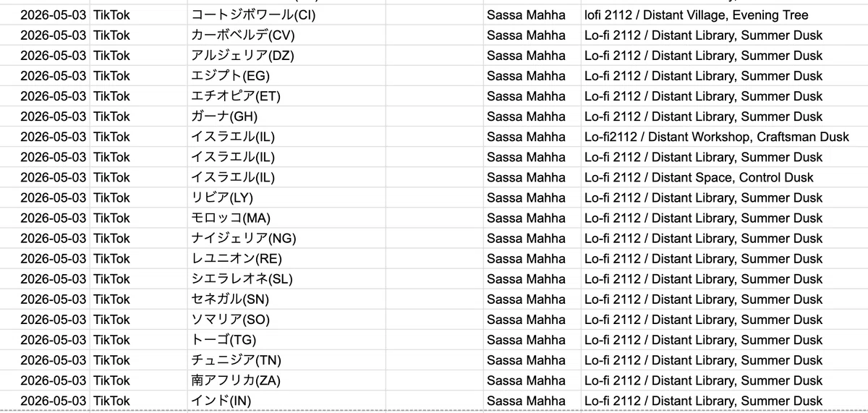The height and width of the screenshot is (413, 868).
Task: Click the インド(IN) cell
Action: click(x=286, y=400)
